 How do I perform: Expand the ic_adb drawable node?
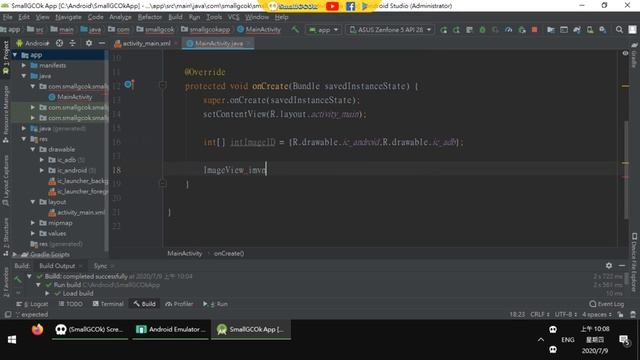click(x=42, y=160)
